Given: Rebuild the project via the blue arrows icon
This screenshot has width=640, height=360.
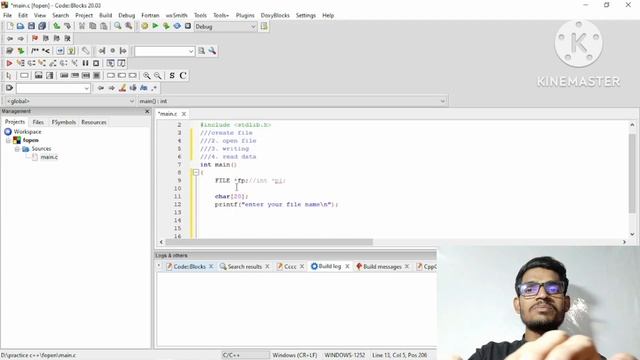Looking at the screenshot, I should (177, 26).
